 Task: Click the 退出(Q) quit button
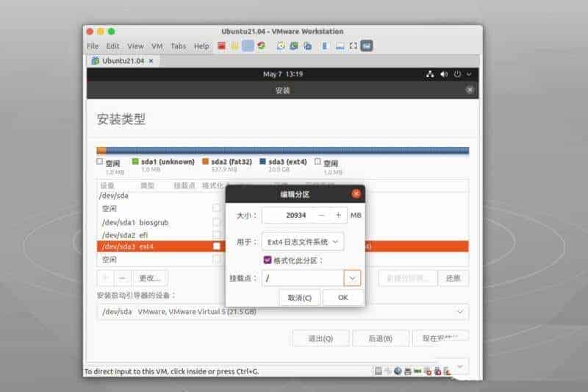[x=320, y=338]
